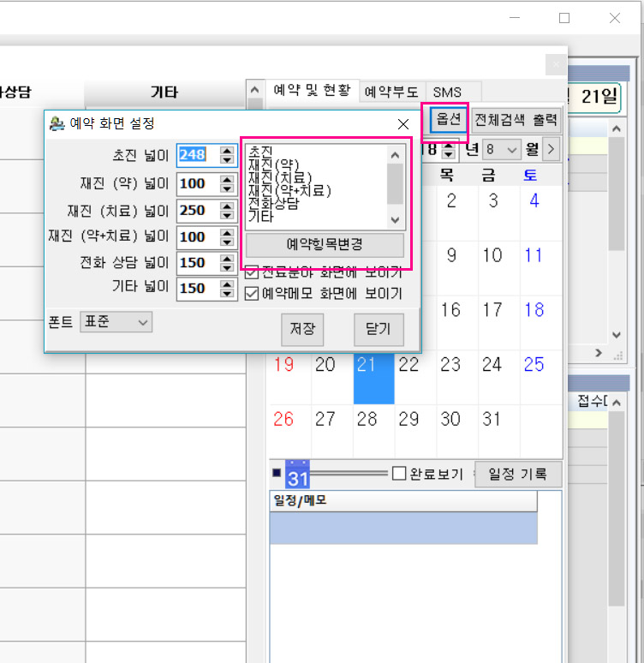
Task: Increase the 초진 넓이 spinner value
Action: click(x=227, y=151)
